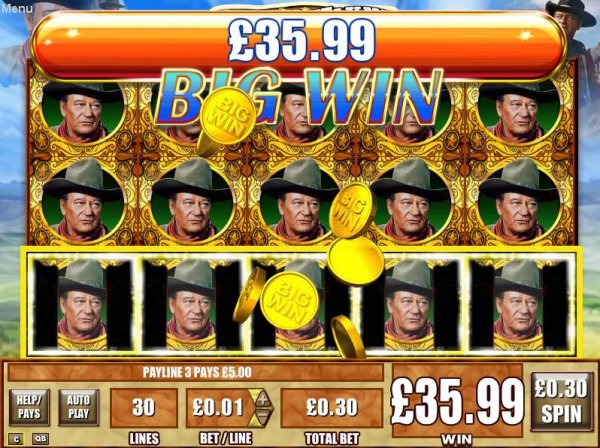Click the £0.30 SPIN button
The image size is (600, 448).
[561, 402]
